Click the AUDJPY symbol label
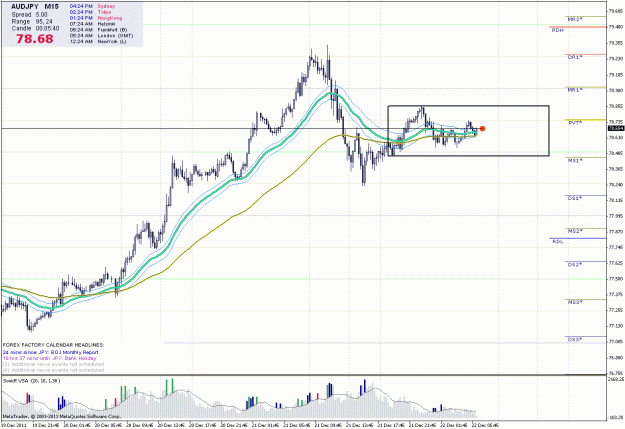The height and width of the screenshot is (429, 625). click(x=25, y=6)
